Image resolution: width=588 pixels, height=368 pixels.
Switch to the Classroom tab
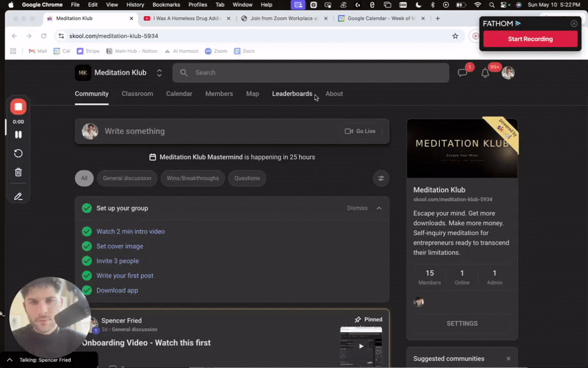tap(137, 94)
